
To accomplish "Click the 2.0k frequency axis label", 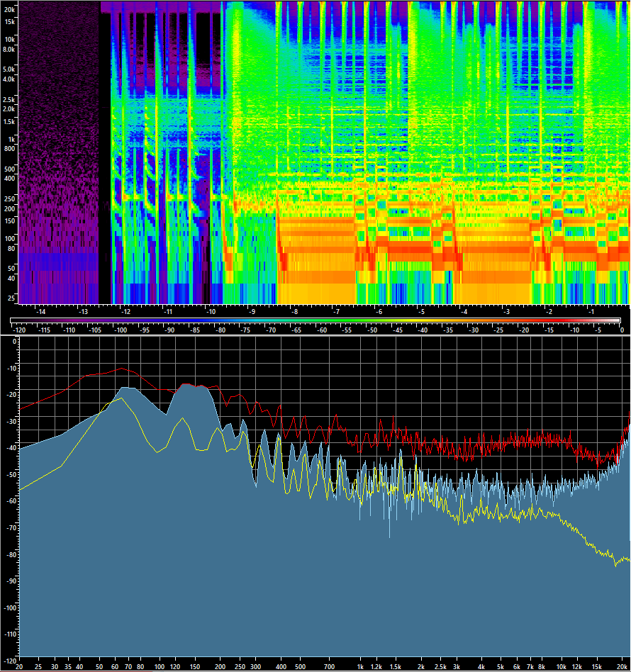I will click(x=9, y=109).
